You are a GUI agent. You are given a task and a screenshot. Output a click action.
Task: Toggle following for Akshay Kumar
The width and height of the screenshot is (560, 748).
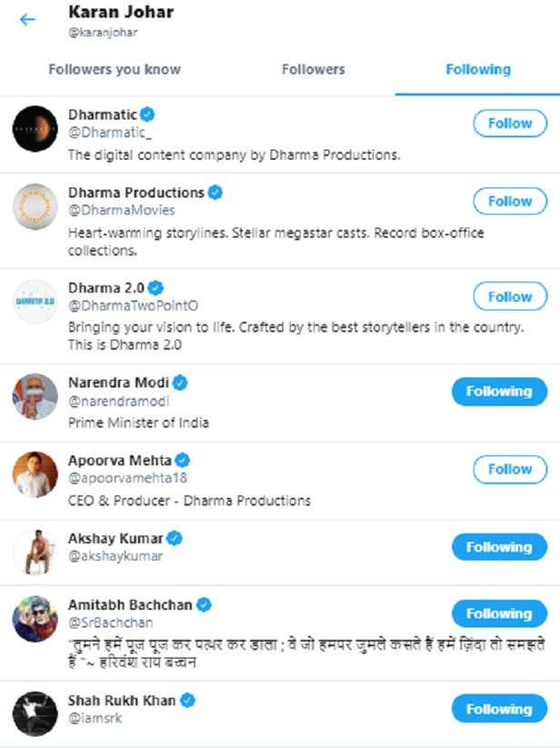pyautogui.click(x=498, y=547)
